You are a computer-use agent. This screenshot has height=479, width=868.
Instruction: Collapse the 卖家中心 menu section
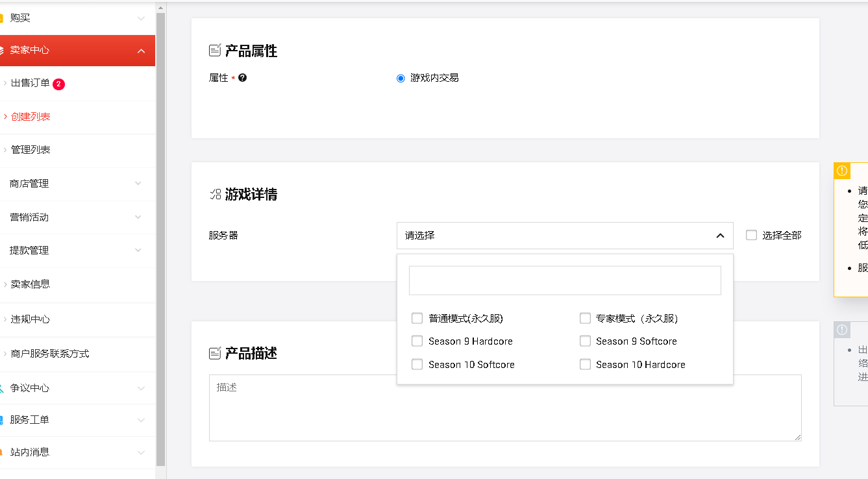(141, 51)
